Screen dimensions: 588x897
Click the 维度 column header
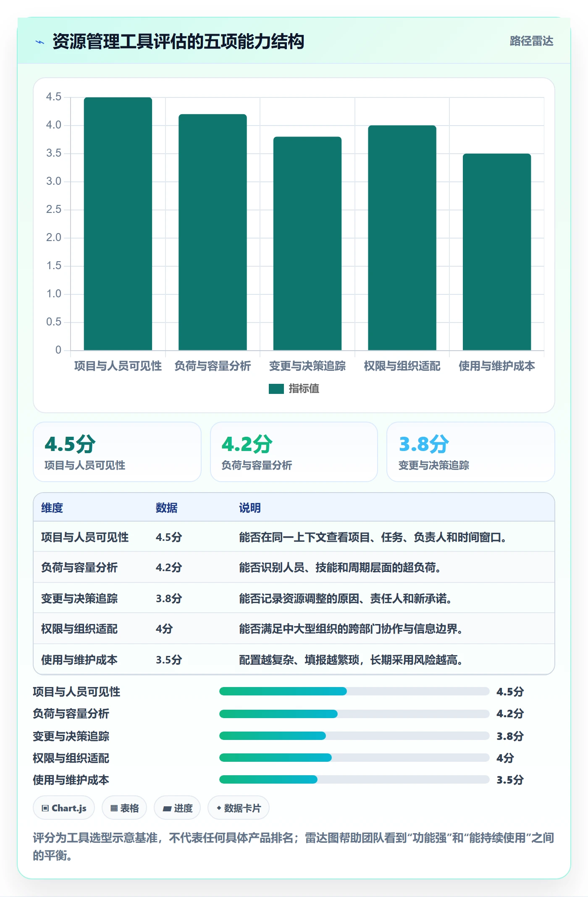(x=52, y=508)
